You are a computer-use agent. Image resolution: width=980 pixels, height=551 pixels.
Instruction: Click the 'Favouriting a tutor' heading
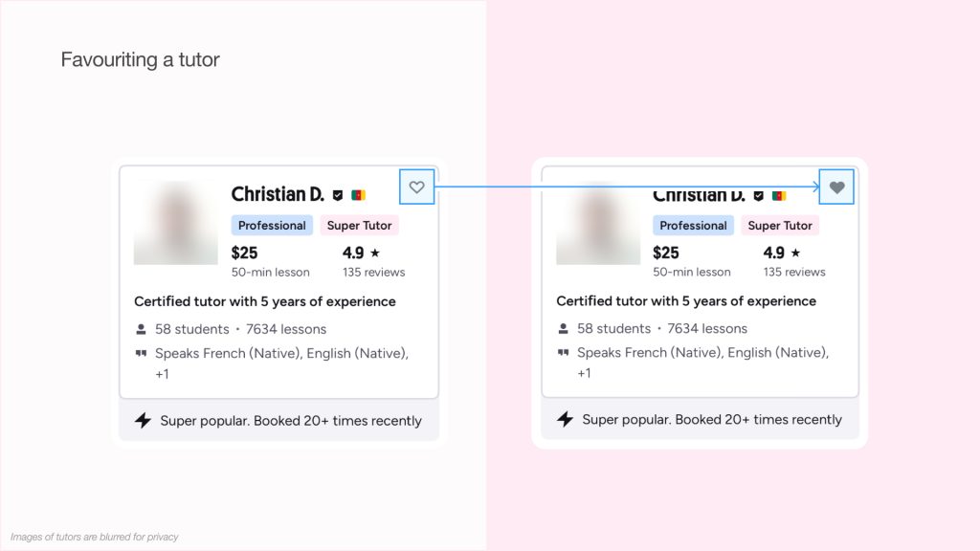[x=141, y=59]
